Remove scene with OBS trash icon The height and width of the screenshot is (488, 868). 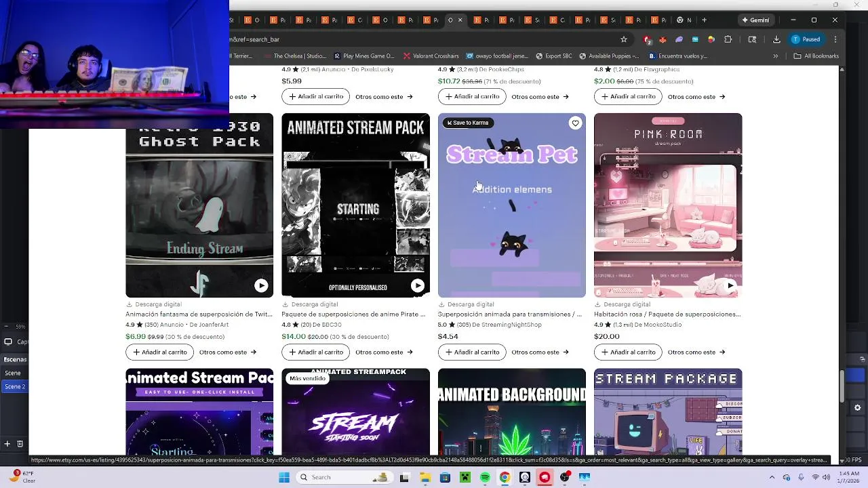(x=20, y=444)
